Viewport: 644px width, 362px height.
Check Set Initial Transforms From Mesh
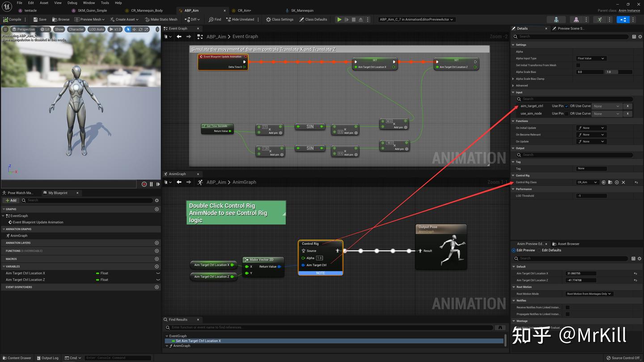(x=578, y=65)
